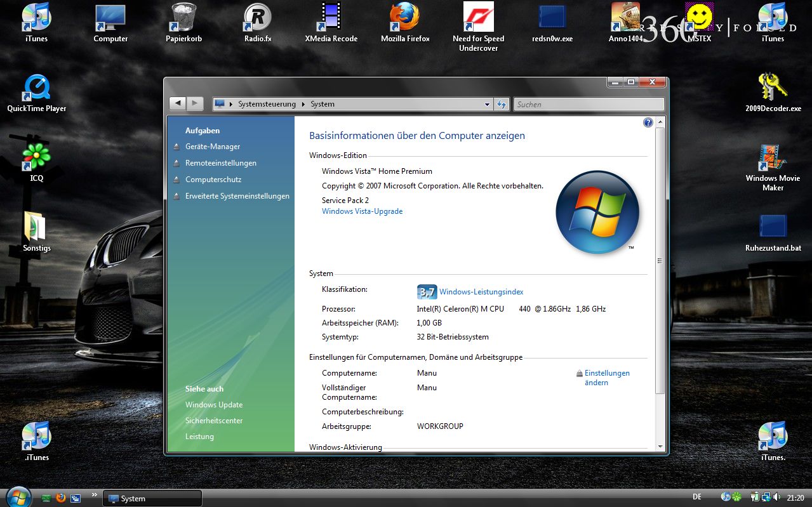Select the ICQ flower desktop icon

[x=37, y=163]
